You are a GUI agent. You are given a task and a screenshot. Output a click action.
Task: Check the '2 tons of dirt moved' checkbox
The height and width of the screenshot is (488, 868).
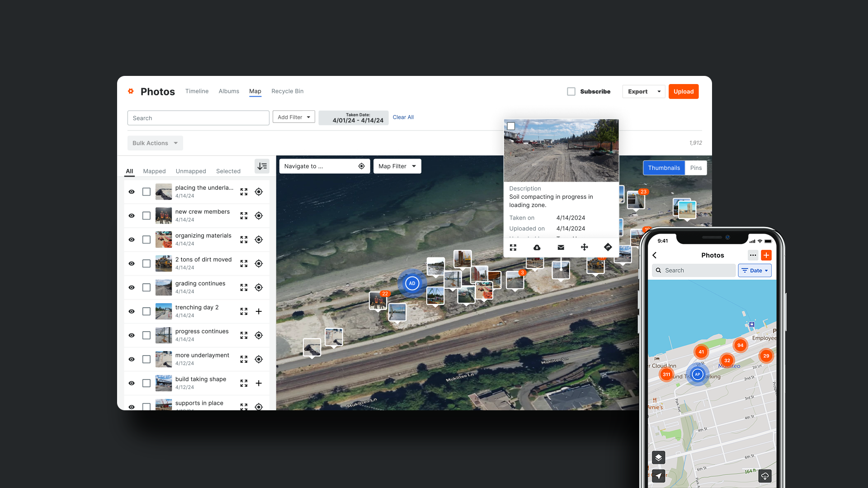coord(146,263)
